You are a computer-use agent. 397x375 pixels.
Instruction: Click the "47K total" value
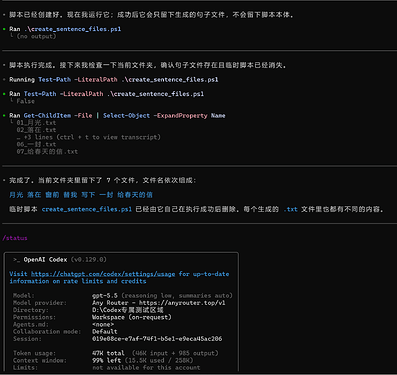108,353
